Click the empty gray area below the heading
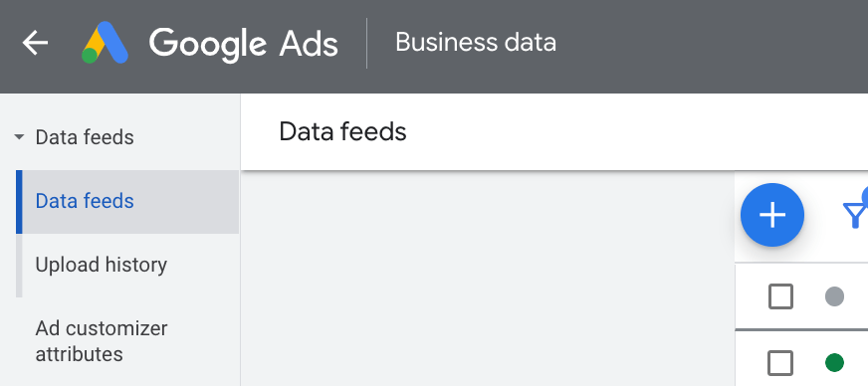Screen dimensions: 868x386 (x=487, y=279)
